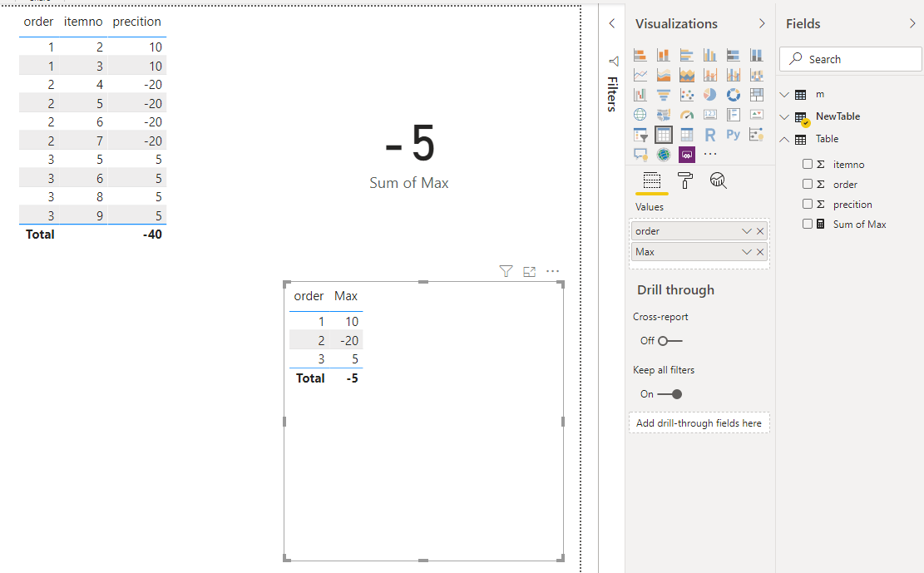Open the order field dropdown in Values

coord(747,231)
